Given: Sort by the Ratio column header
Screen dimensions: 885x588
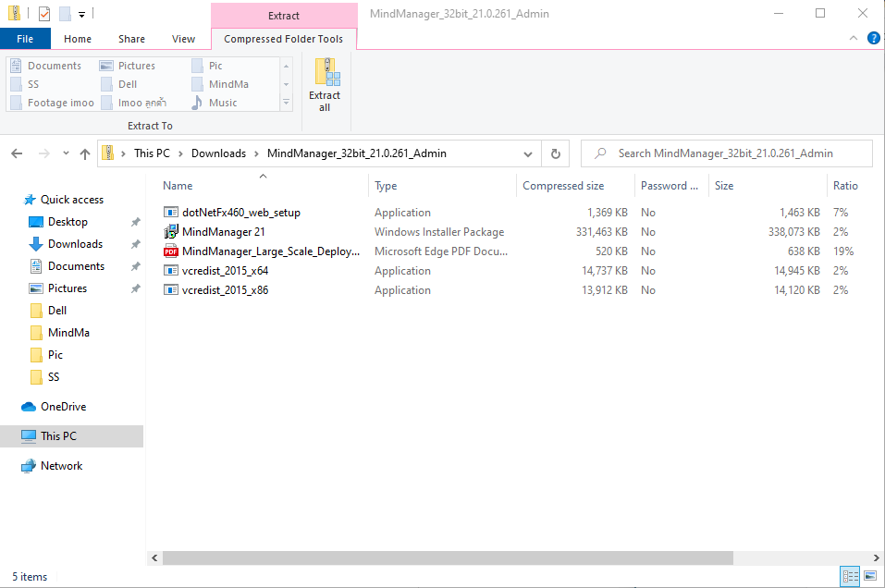Looking at the screenshot, I should pos(845,186).
